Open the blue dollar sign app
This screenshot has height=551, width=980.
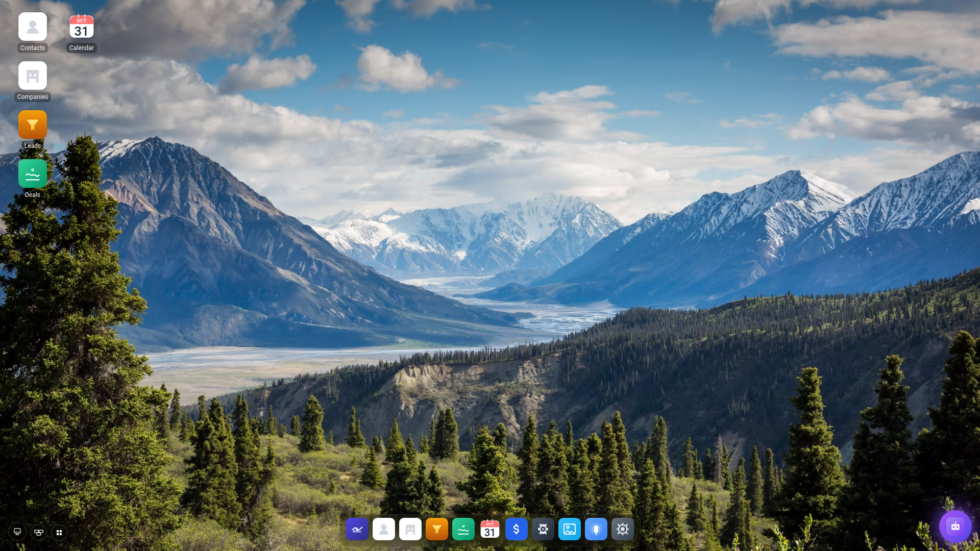(517, 529)
